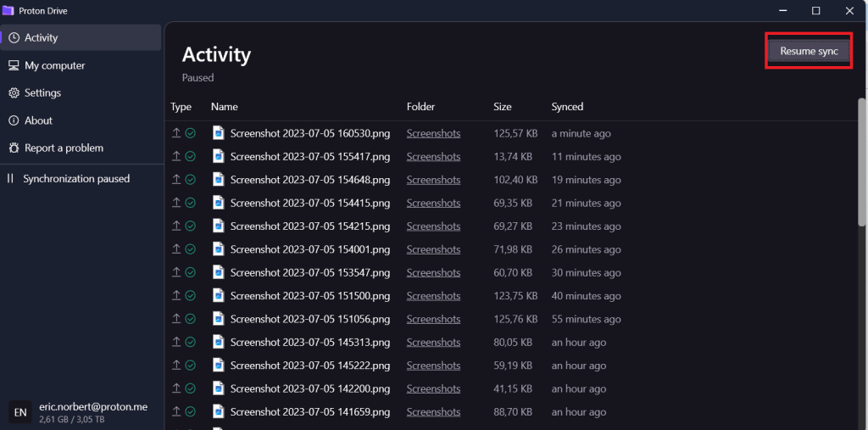868x430 pixels.
Task: Go to My computer section
Action: pos(81,65)
